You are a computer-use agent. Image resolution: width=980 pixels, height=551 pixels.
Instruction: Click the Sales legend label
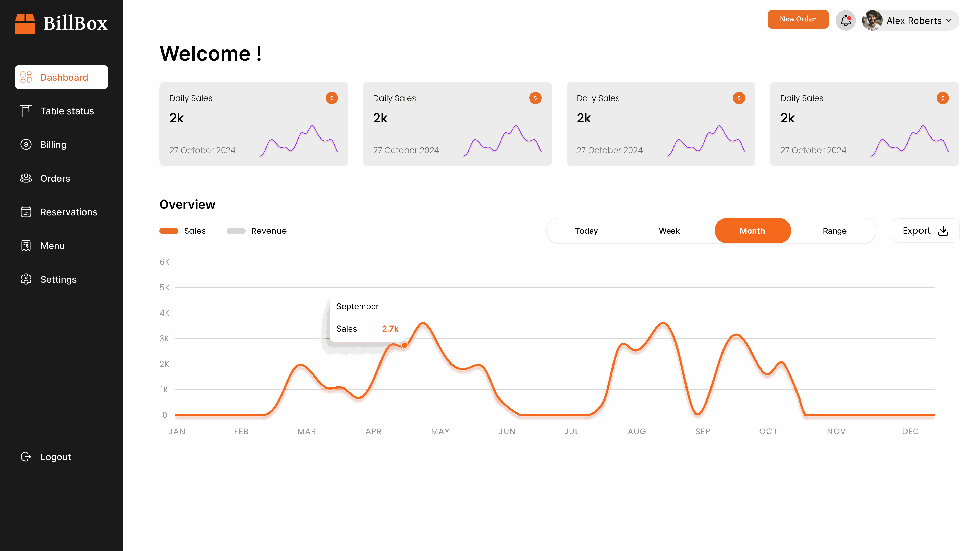click(195, 231)
